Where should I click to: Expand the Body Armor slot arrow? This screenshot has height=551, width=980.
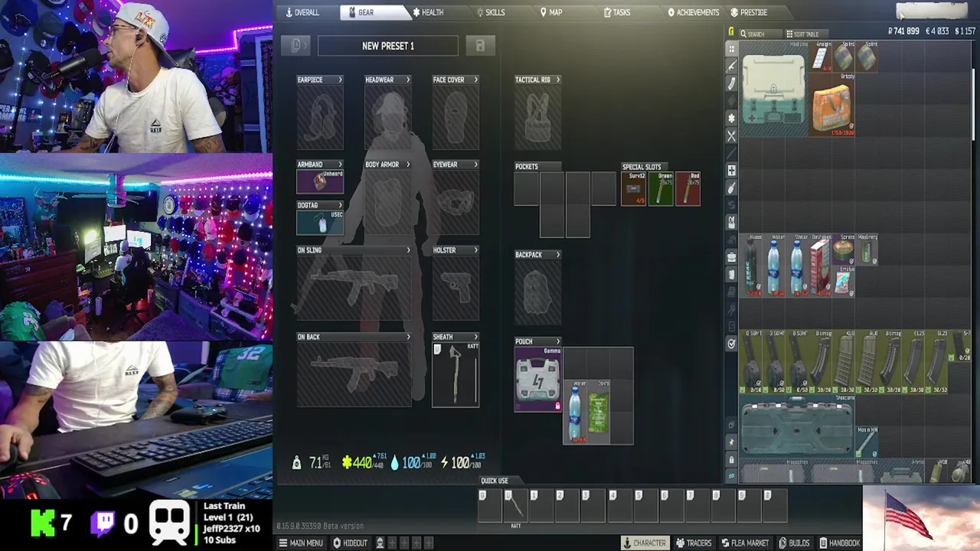point(408,165)
